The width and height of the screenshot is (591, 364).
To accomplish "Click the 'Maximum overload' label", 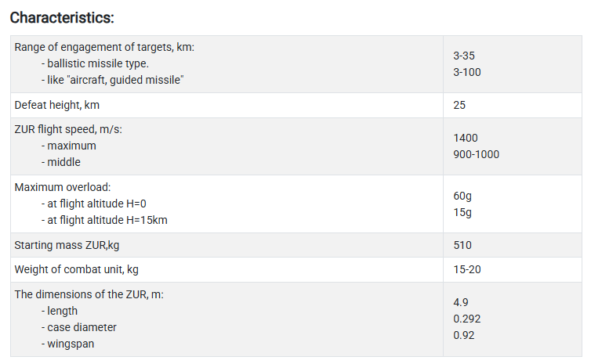I will point(63,187).
